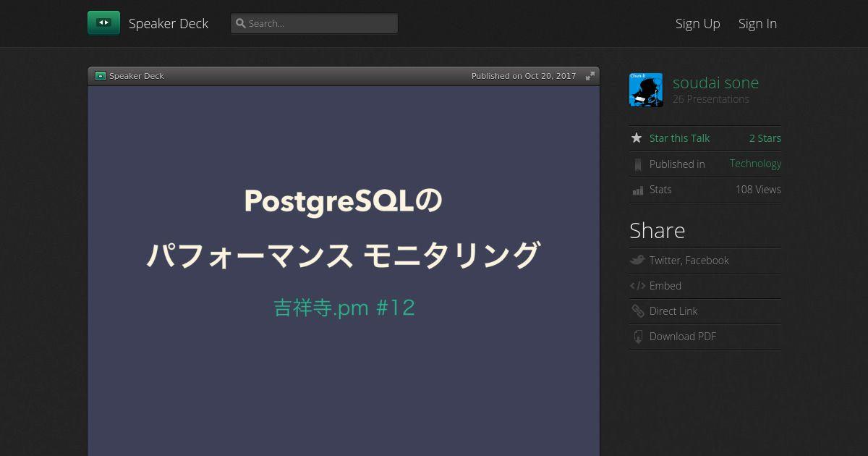Click the Stats label
The height and width of the screenshot is (456, 868).
pyautogui.click(x=660, y=190)
